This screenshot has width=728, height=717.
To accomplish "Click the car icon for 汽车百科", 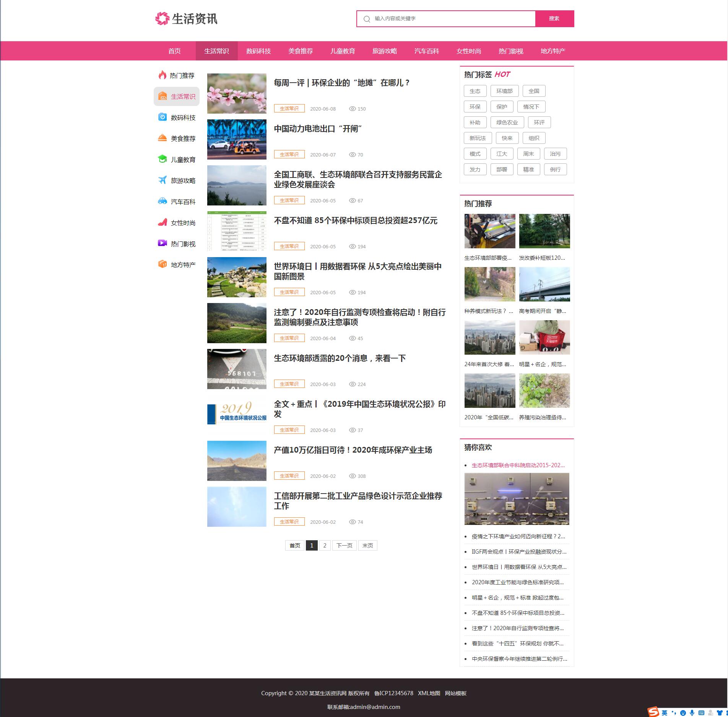I will click(162, 201).
